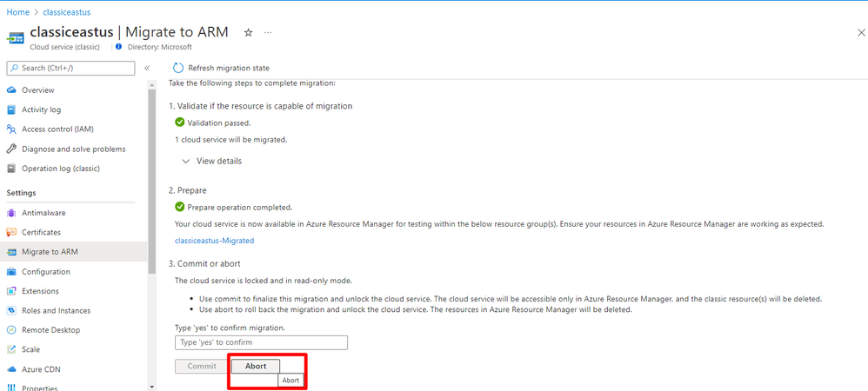The height and width of the screenshot is (391, 868).
Task: Click the Settings section header
Action: click(21, 192)
